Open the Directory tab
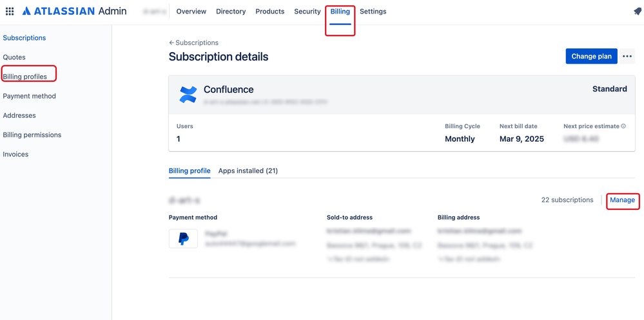 point(231,12)
